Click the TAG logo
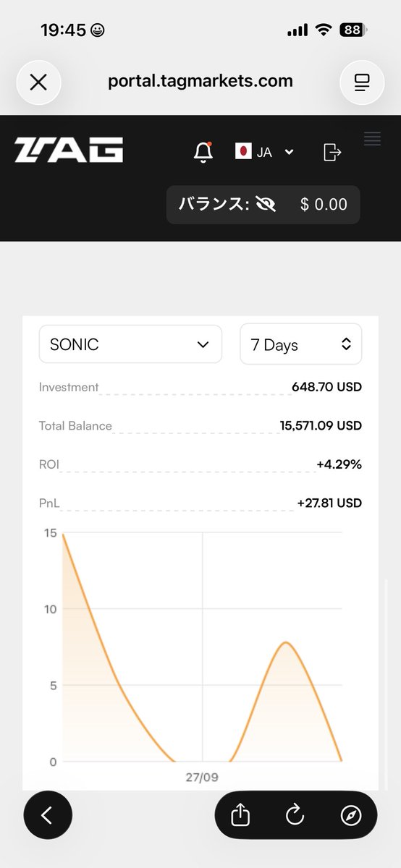 tap(69, 150)
